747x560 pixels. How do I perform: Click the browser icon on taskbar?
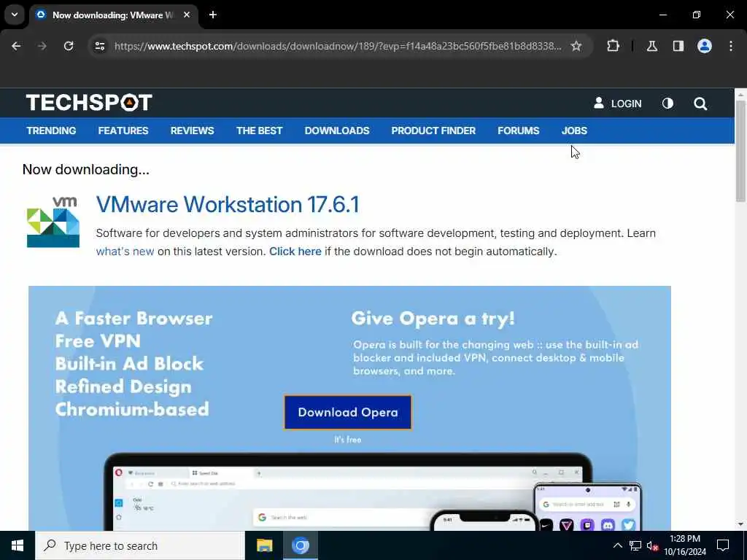pos(301,545)
